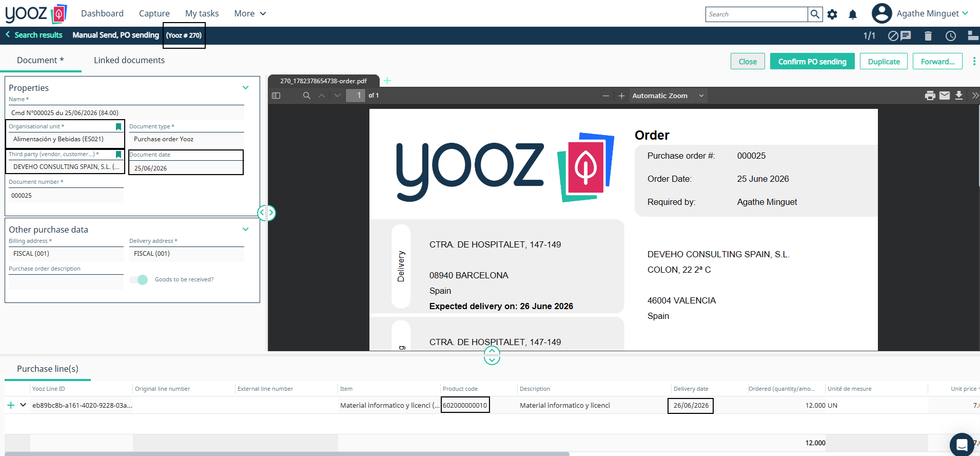Open the chat support bubble

click(962, 445)
